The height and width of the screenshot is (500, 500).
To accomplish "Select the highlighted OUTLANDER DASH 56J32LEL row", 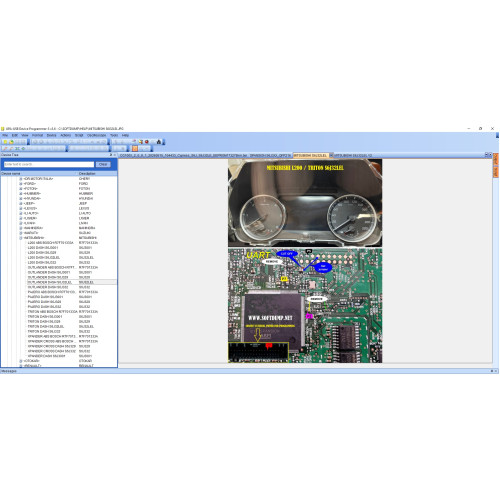I will click(72, 282).
